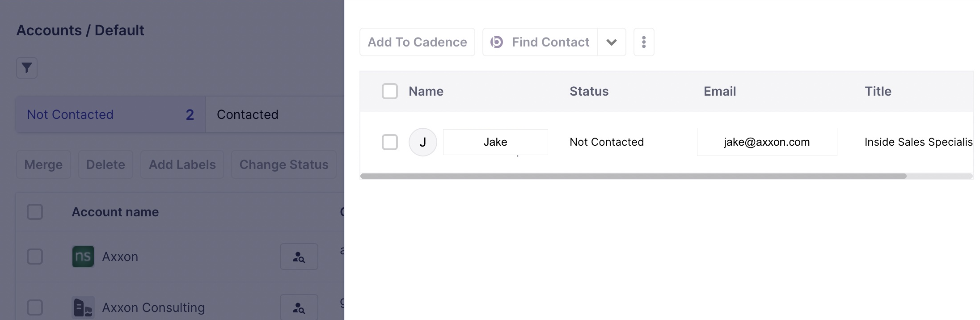
Task: Click the Axxon account logo icon
Action: pos(83,257)
